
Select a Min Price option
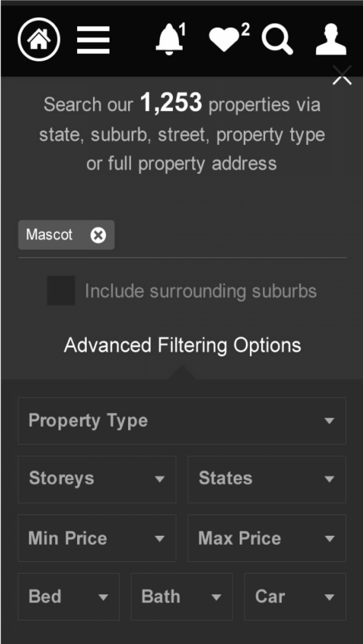coord(97,538)
